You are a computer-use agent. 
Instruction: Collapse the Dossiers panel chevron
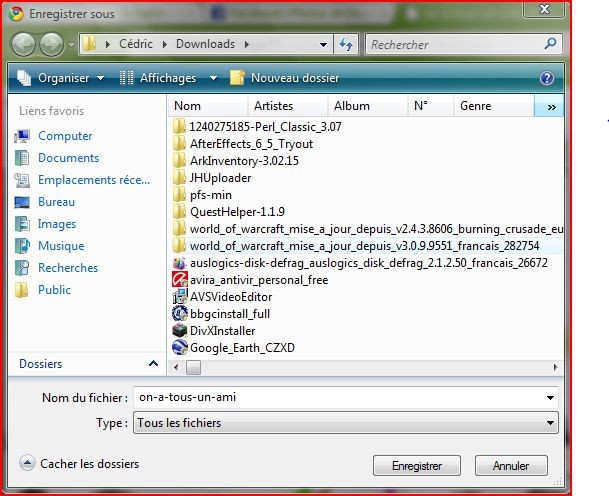(x=153, y=364)
